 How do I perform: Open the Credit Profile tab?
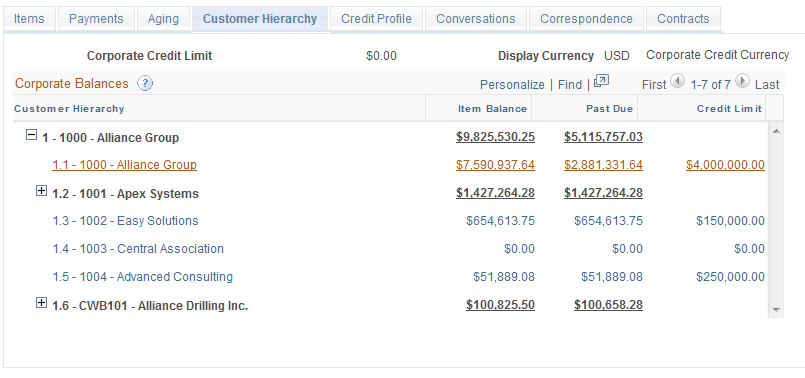point(376,19)
